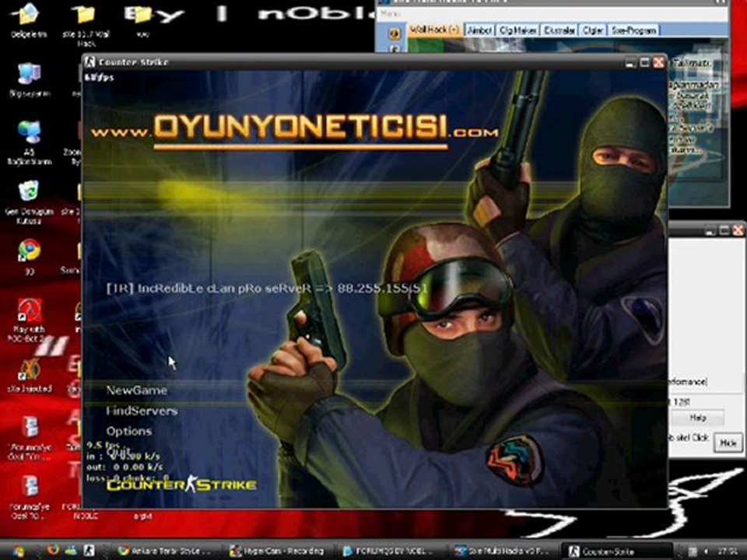This screenshot has width=747, height=560.
Task: Minimize the Counter-Strike window
Action: (x=631, y=62)
